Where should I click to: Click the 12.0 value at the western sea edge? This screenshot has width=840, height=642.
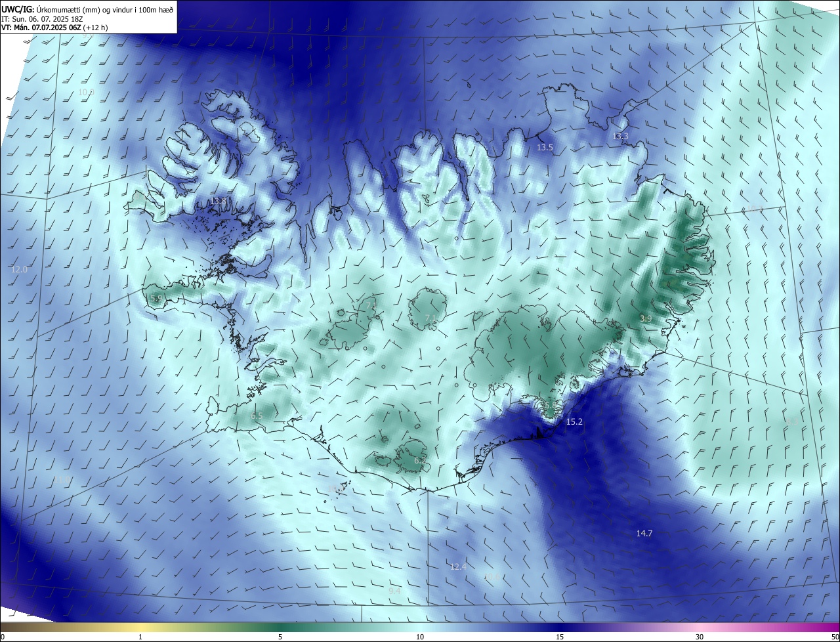20,270
